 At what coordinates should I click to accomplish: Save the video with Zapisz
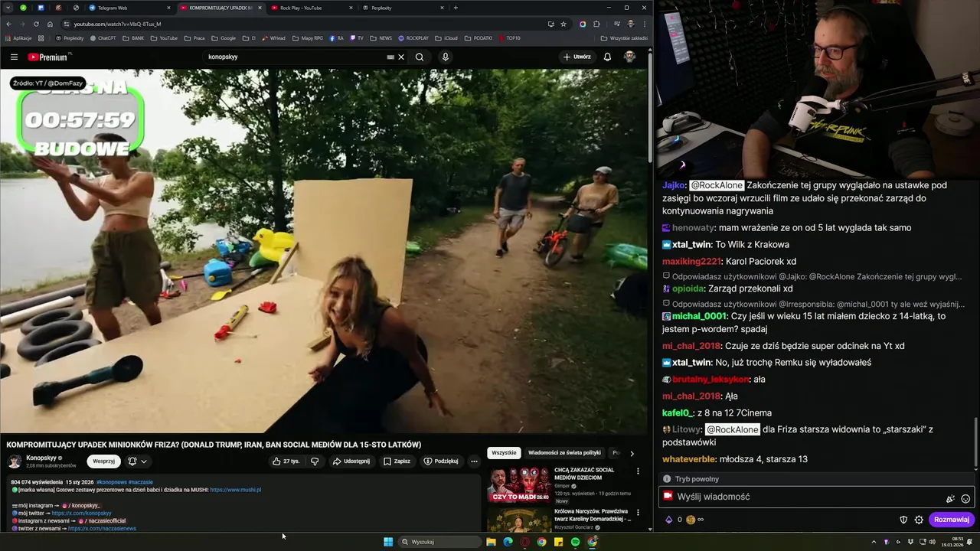pos(397,461)
